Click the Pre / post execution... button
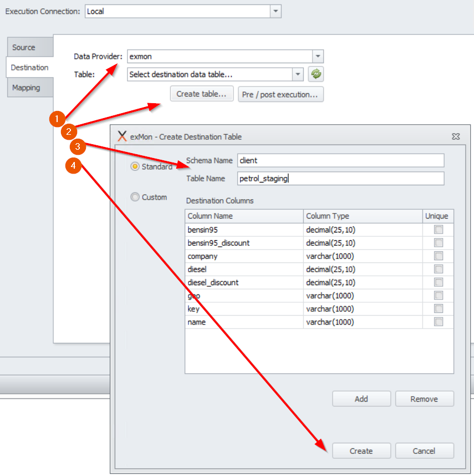 (x=281, y=94)
